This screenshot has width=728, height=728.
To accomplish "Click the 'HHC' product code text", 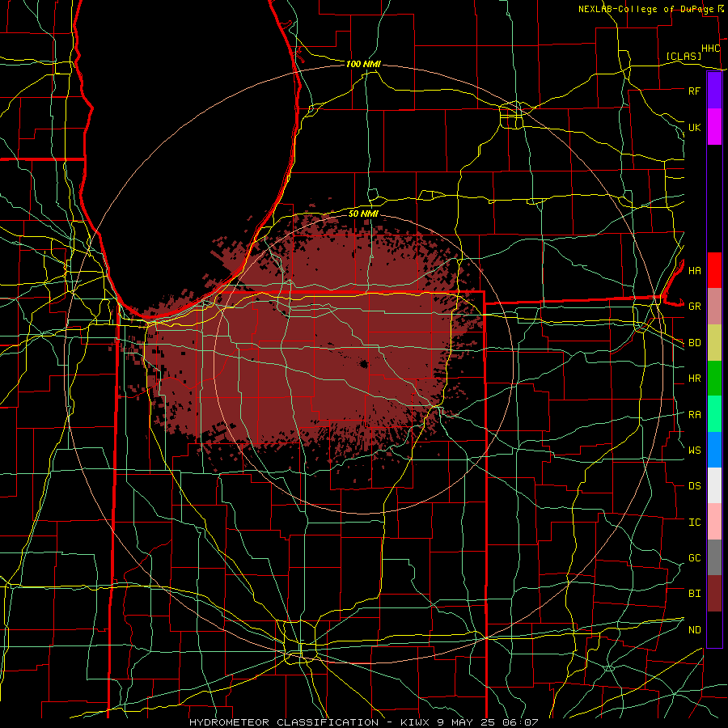I will tap(710, 49).
